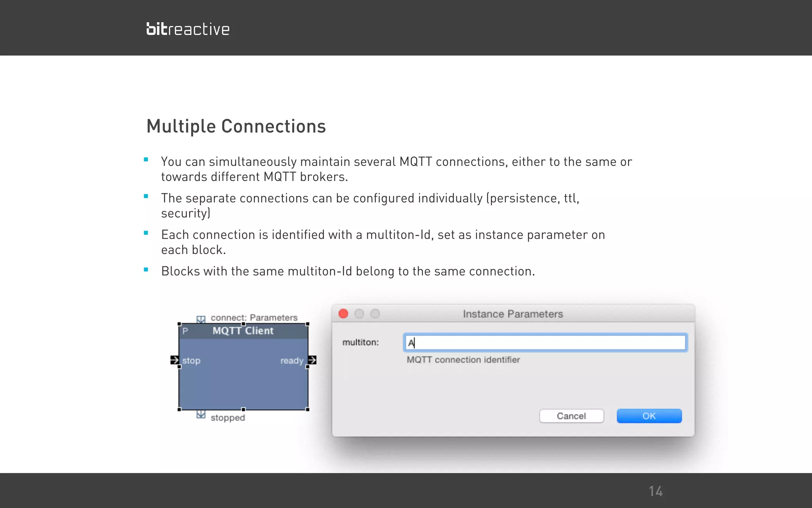Click the OK button in Instance Parameters
The image size is (812, 508).
pyautogui.click(x=649, y=416)
